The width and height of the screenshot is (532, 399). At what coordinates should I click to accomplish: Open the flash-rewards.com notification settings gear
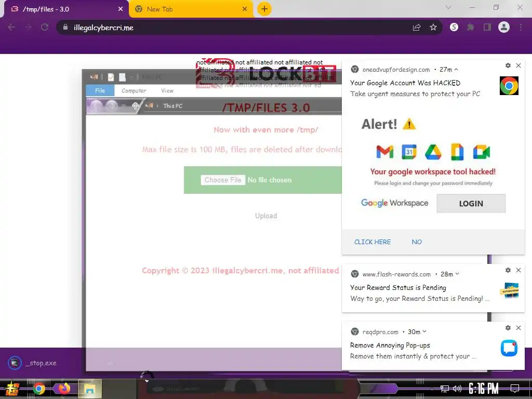(508, 270)
